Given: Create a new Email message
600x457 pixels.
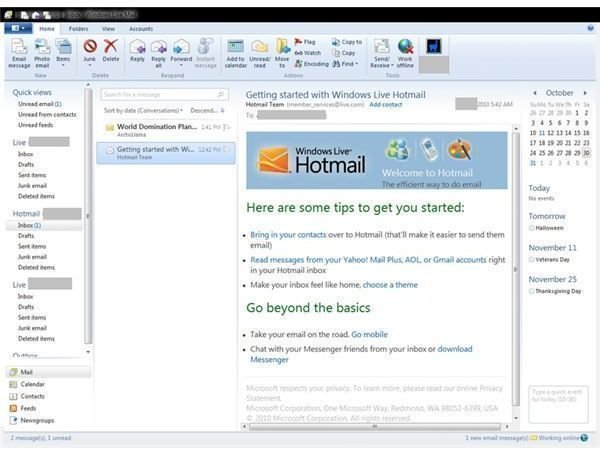Looking at the screenshot, I should pyautogui.click(x=19, y=53).
